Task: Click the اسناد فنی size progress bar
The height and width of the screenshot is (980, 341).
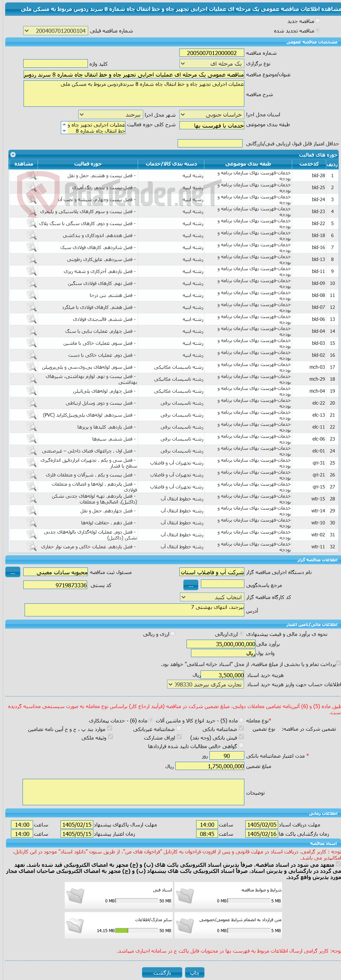Action: (x=137, y=901)
